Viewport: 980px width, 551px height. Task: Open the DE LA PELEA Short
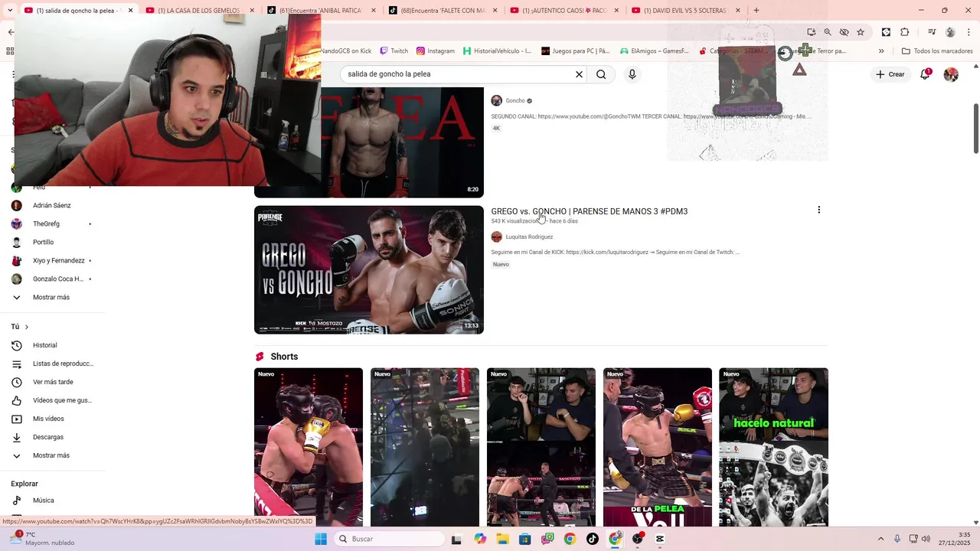click(x=658, y=447)
